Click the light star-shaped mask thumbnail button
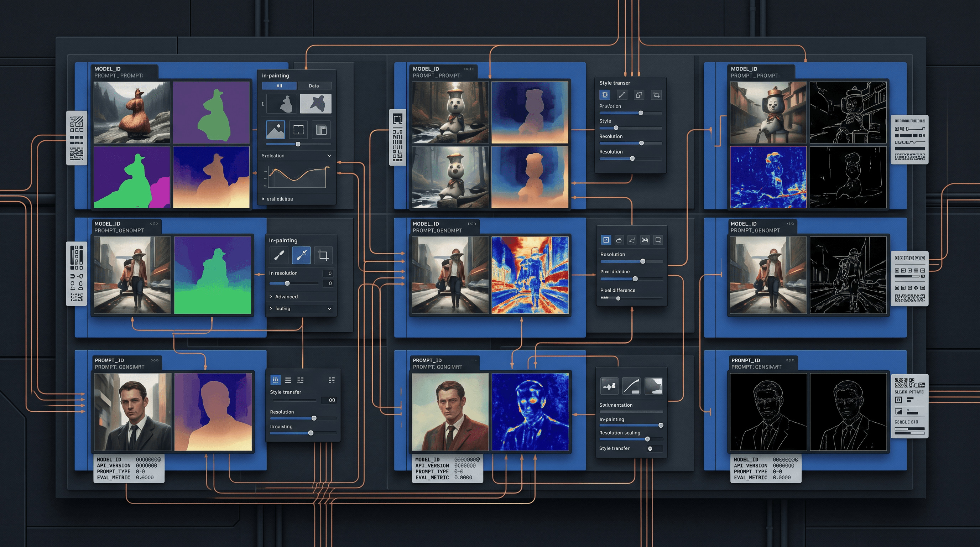The image size is (980, 547). tap(316, 104)
